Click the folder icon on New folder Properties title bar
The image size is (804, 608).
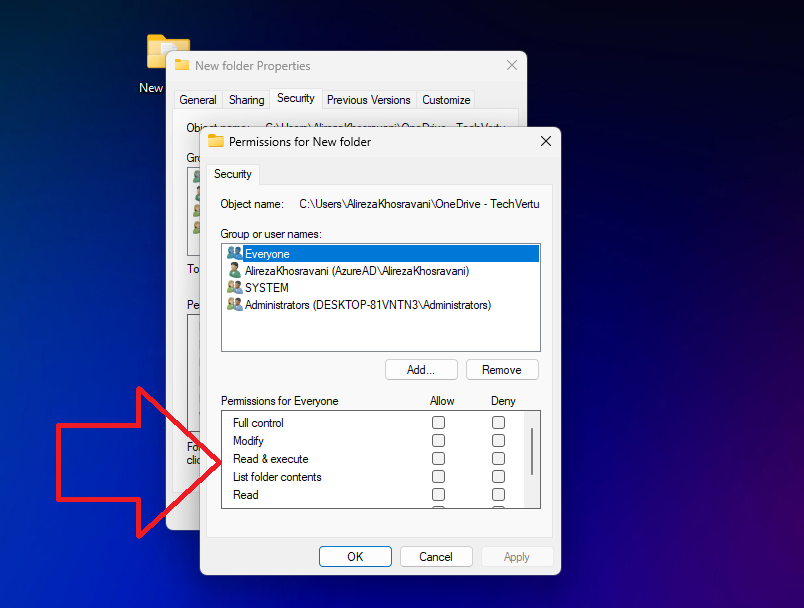(x=182, y=65)
